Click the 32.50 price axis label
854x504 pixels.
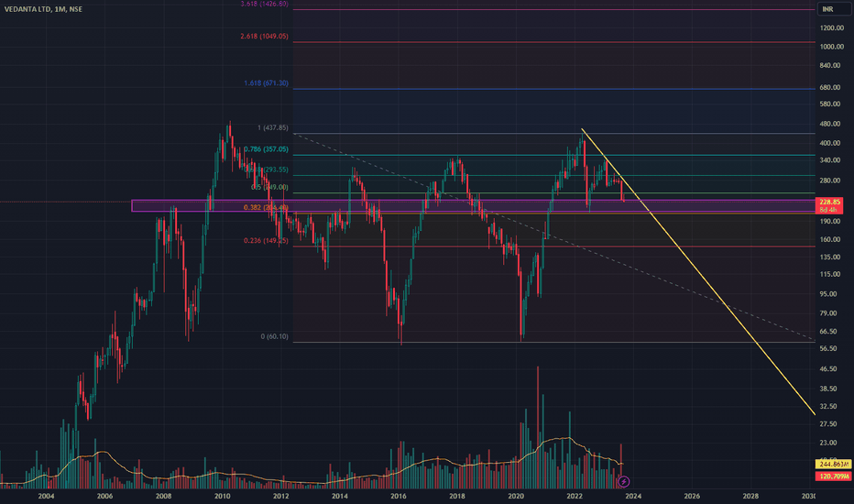pyautogui.click(x=828, y=407)
